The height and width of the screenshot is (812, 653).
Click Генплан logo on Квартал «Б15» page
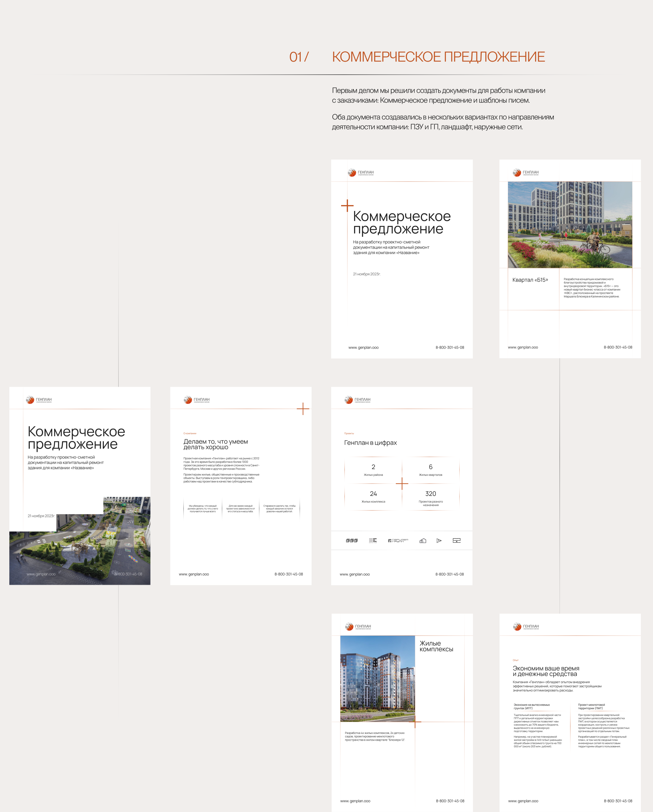click(526, 172)
